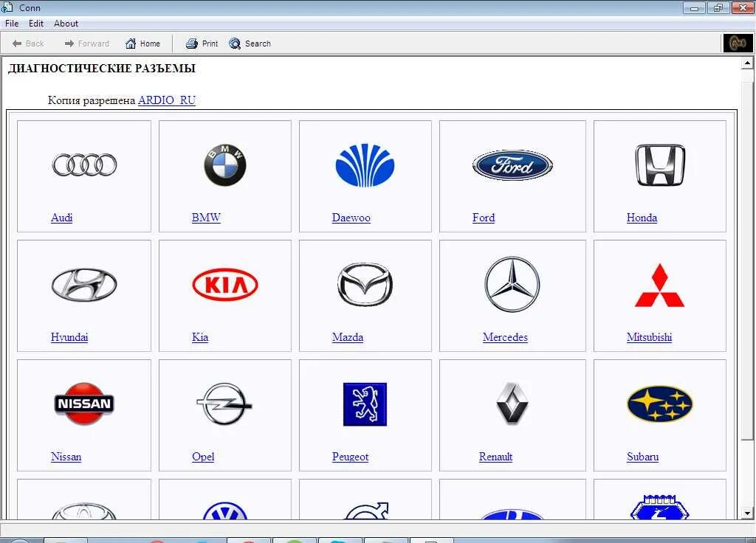Open the Ford text link
The image size is (756, 543).
484,218
